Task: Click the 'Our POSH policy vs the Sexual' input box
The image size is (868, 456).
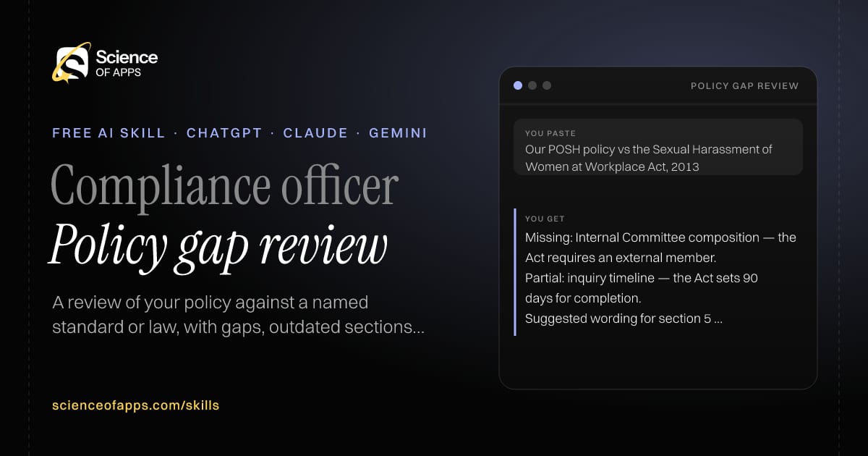Action: coord(658,147)
